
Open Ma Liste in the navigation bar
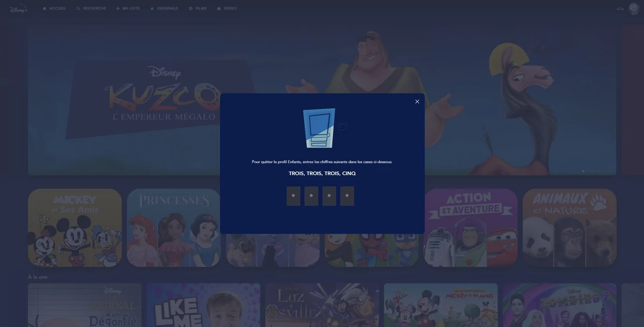click(x=128, y=9)
